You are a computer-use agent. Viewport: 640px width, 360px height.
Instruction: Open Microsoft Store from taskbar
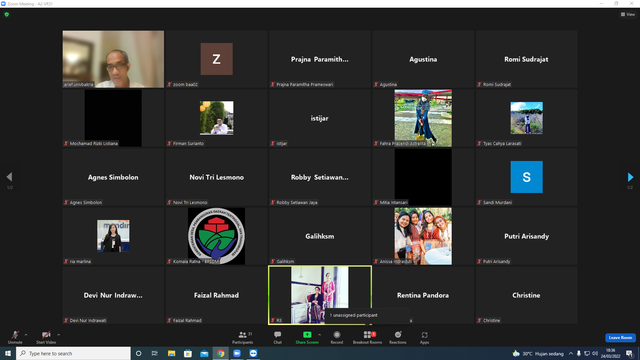pyautogui.click(x=188, y=353)
